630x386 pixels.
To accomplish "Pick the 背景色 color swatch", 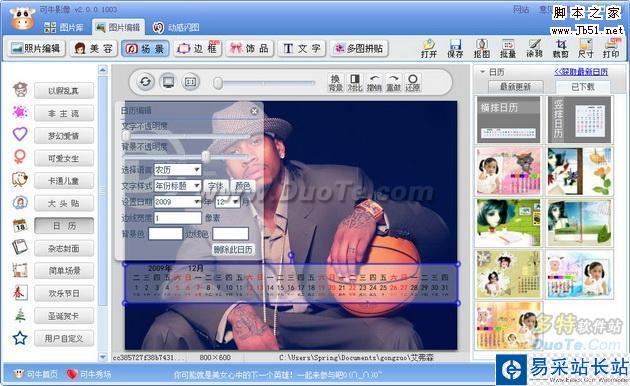I will point(165,234).
